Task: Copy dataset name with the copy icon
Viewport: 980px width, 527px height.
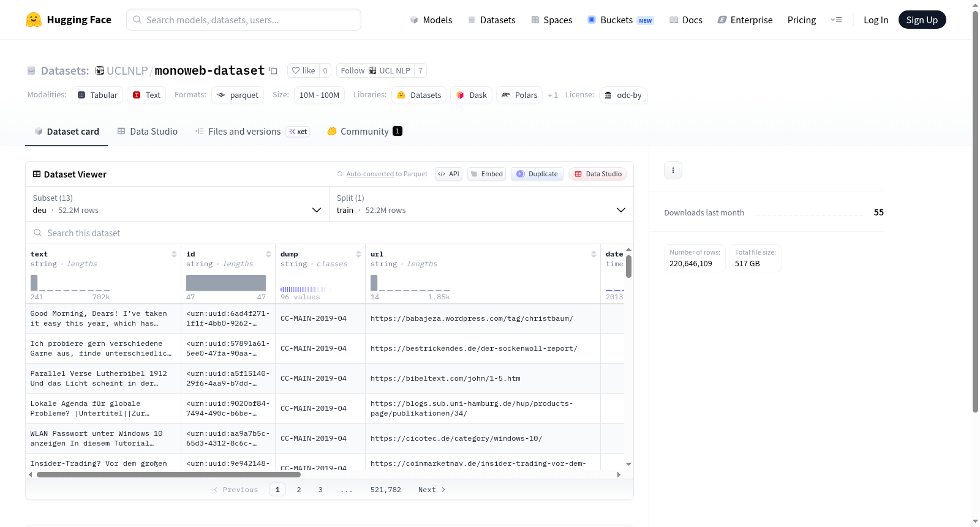Action: [274, 71]
